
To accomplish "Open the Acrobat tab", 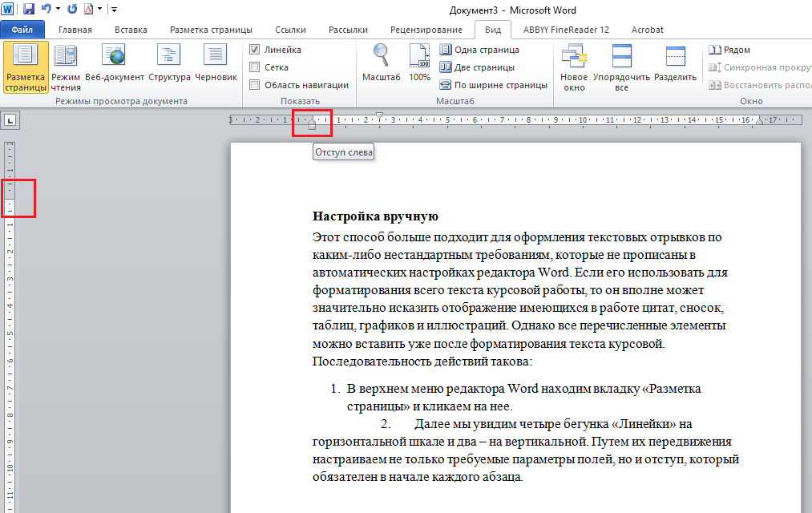I will (648, 30).
